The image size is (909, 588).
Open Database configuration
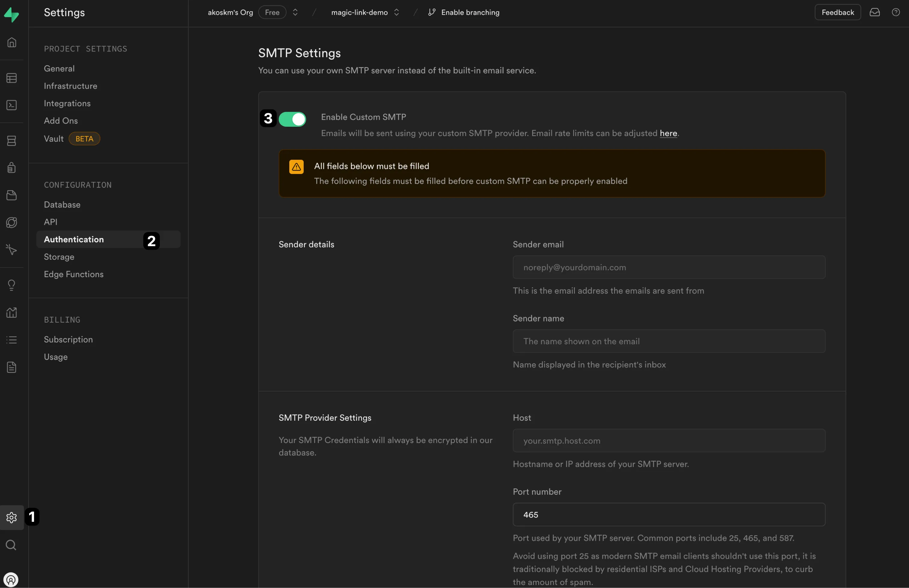62,205
